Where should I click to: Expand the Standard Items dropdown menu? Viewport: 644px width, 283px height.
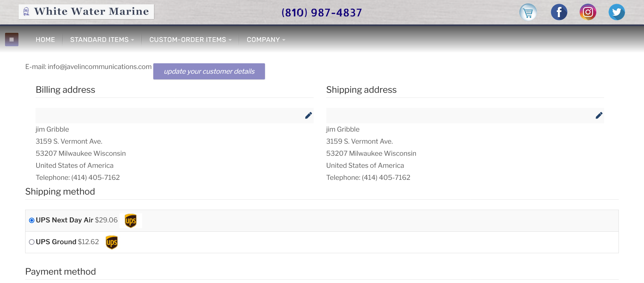click(x=102, y=40)
